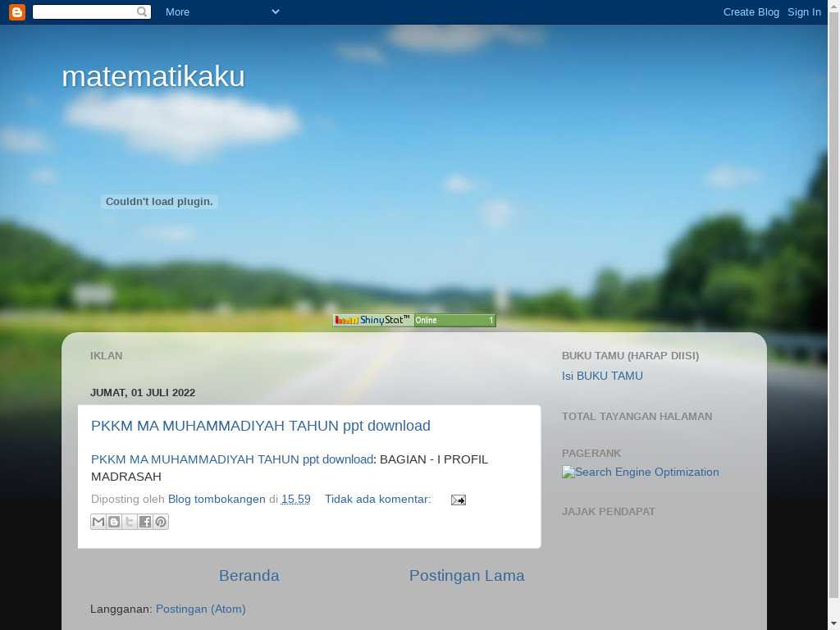
Task: Click the BlogThis! share icon
Action: (114, 522)
